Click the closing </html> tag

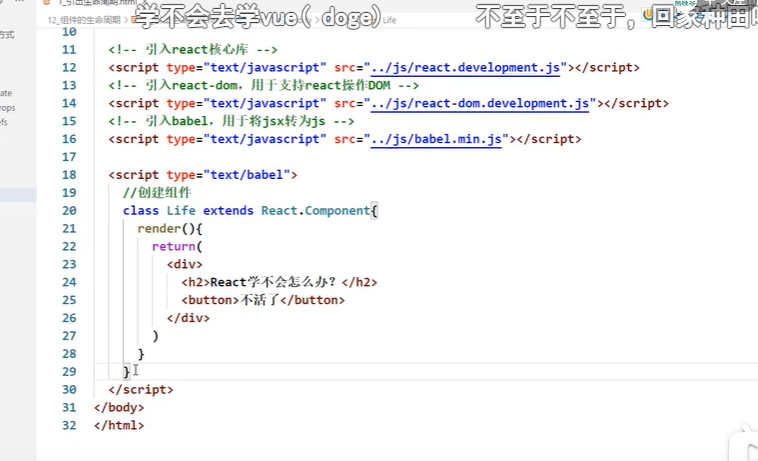tap(119, 425)
